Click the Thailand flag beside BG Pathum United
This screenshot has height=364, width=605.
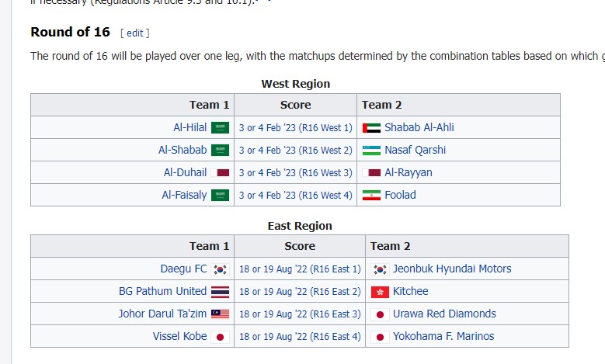click(x=221, y=292)
